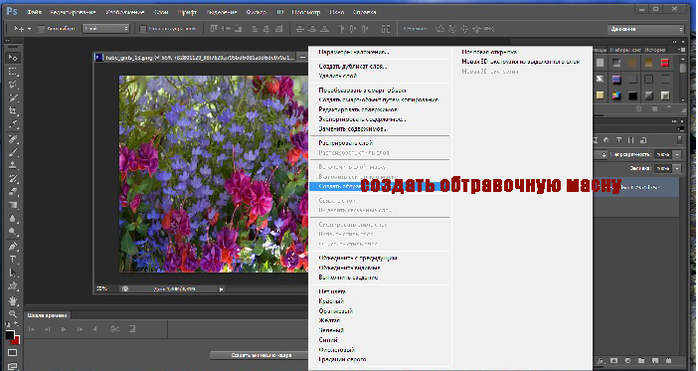Viewport: 698px width, 371px height.
Task: Select the History Brush tool
Action: pos(12,179)
